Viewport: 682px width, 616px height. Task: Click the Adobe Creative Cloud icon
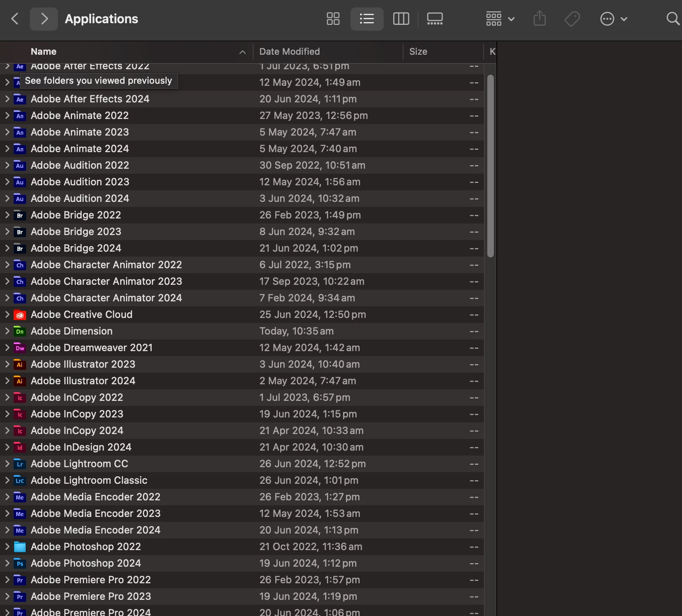click(20, 315)
